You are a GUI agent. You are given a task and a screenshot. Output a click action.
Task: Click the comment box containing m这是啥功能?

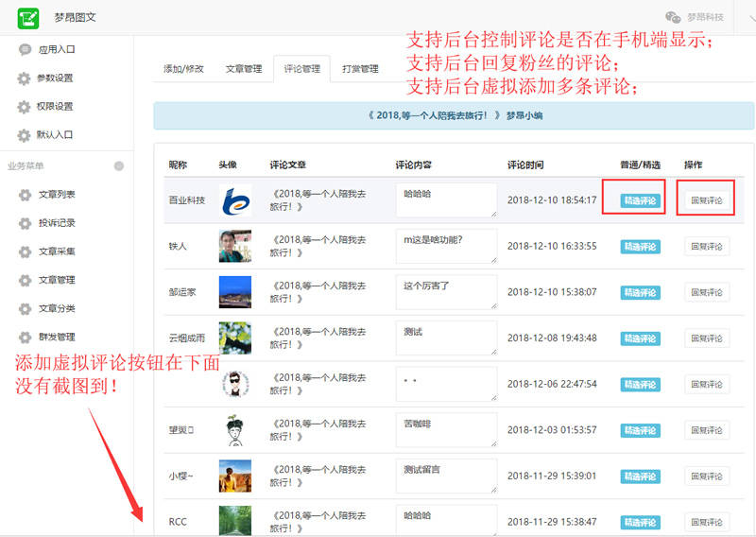[x=446, y=246]
